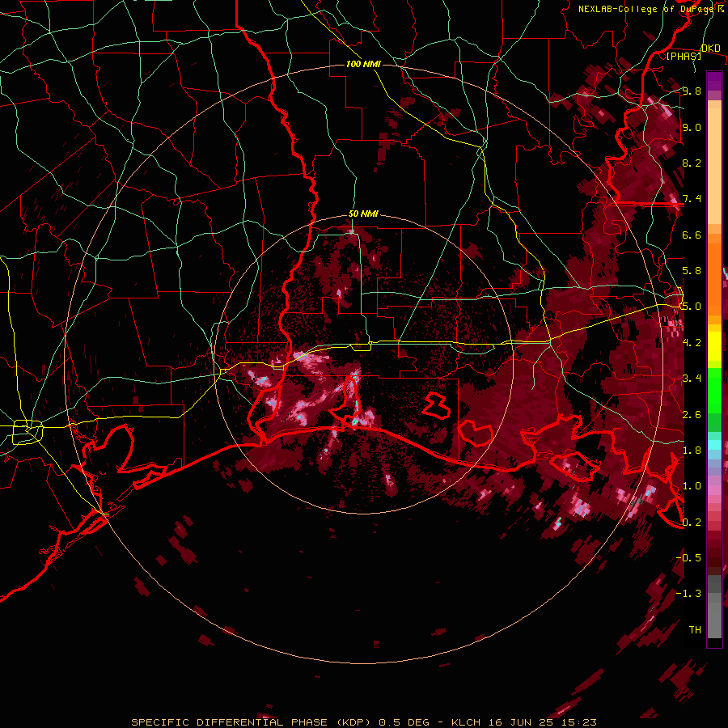Pick the cyan color bar segment
728x728 pixels.
coord(714,445)
